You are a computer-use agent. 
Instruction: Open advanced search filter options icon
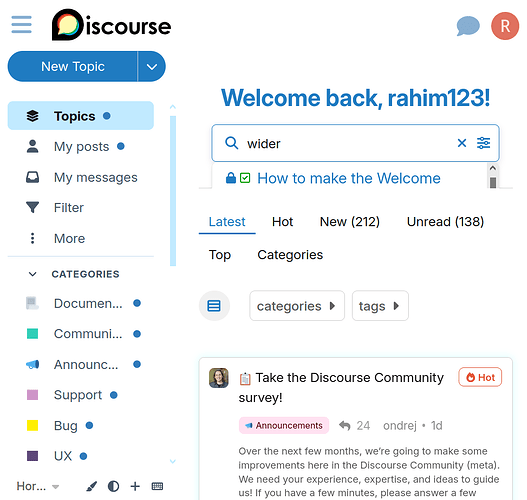point(483,143)
